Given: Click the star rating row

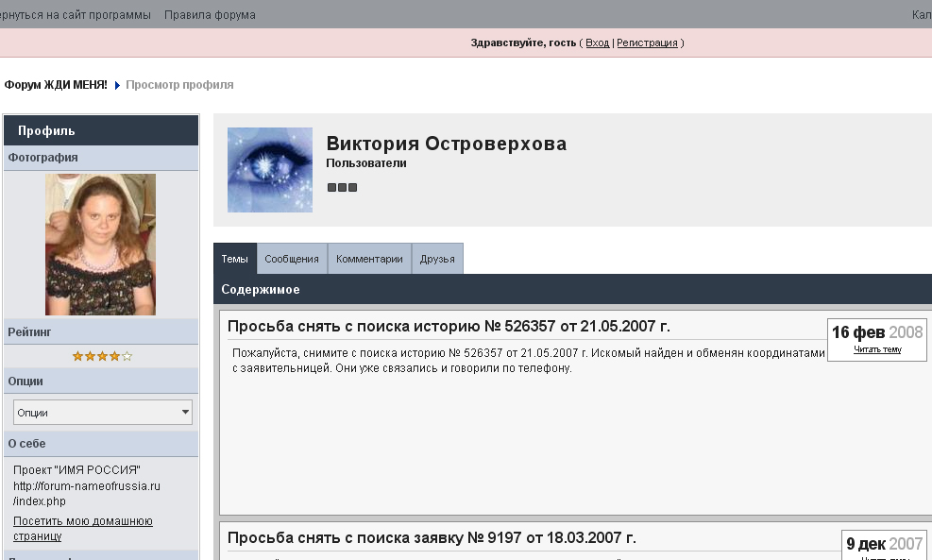Looking at the screenshot, I should [102, 356].
